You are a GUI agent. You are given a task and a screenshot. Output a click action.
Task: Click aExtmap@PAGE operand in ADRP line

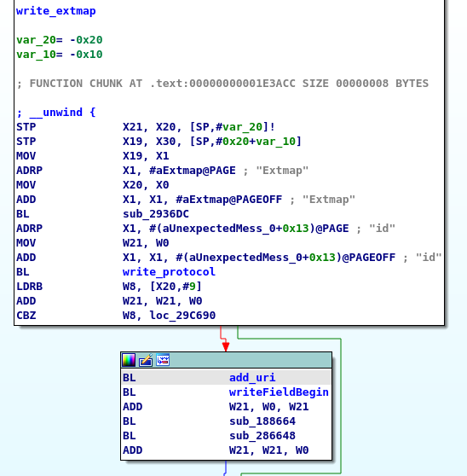point(193,171)
